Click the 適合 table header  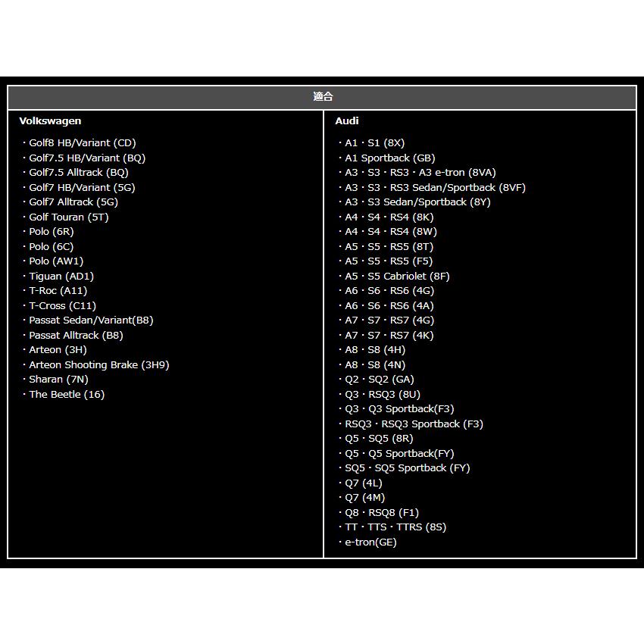[x=322, y=97]
